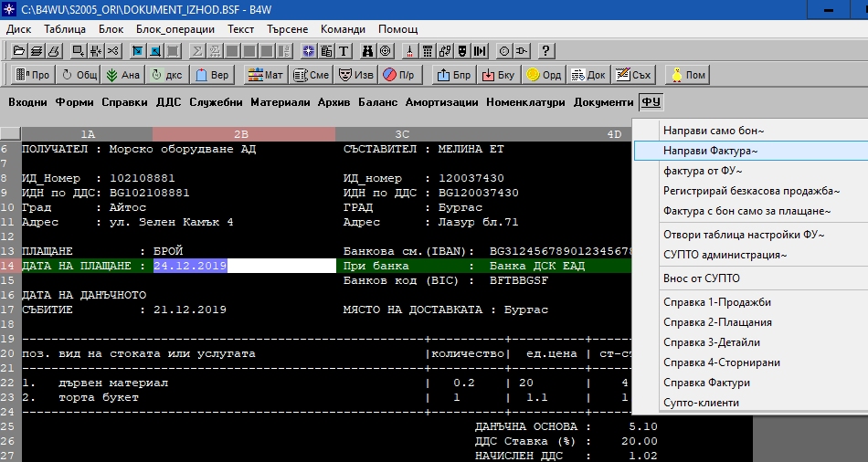Click the П/р toolbar button
868x462 pixels.
[x=400, y=75]
